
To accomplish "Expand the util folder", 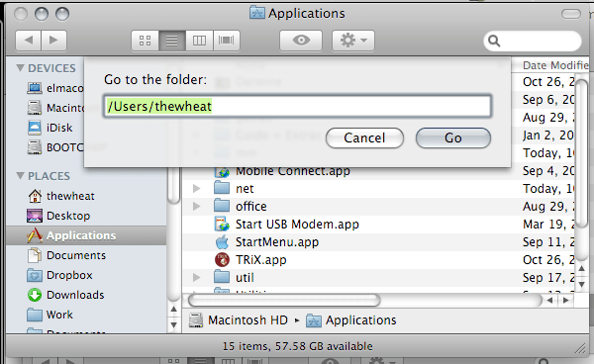I will (196, 277).
